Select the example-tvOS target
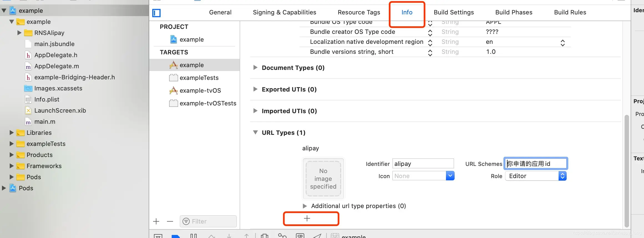Image resolution: width=644 pixels, height=238 pixels. tap(200, 91)
